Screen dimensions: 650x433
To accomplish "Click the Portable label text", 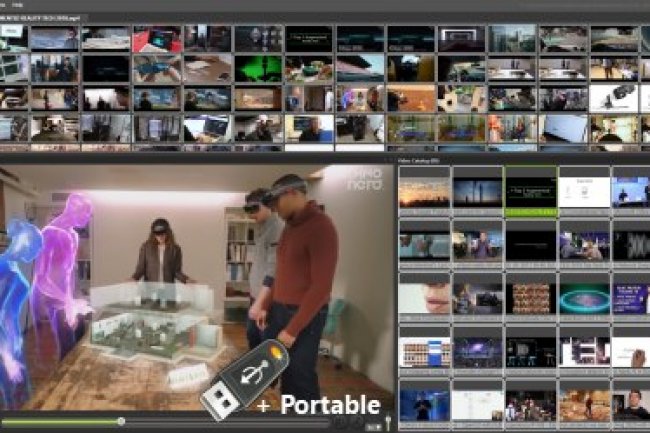I will 330,404.
